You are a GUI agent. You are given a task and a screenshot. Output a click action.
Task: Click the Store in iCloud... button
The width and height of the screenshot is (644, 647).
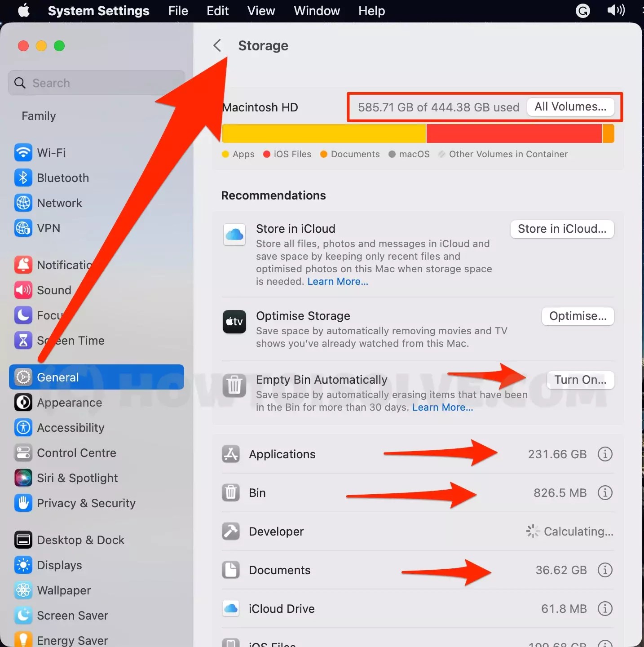pyautogui.click(x=562, y=229)
